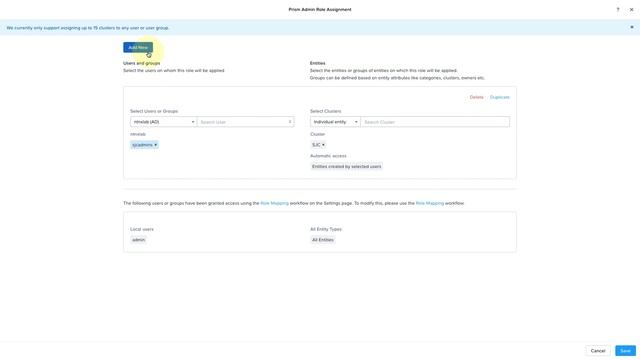
Task: Click the All Entity Types label
Action: (x=326, y=229)
